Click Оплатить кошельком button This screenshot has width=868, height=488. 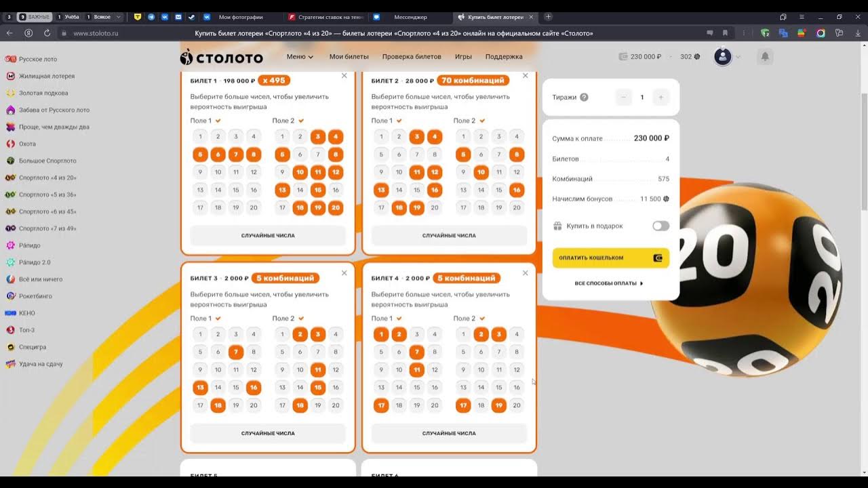coord(610,258)
